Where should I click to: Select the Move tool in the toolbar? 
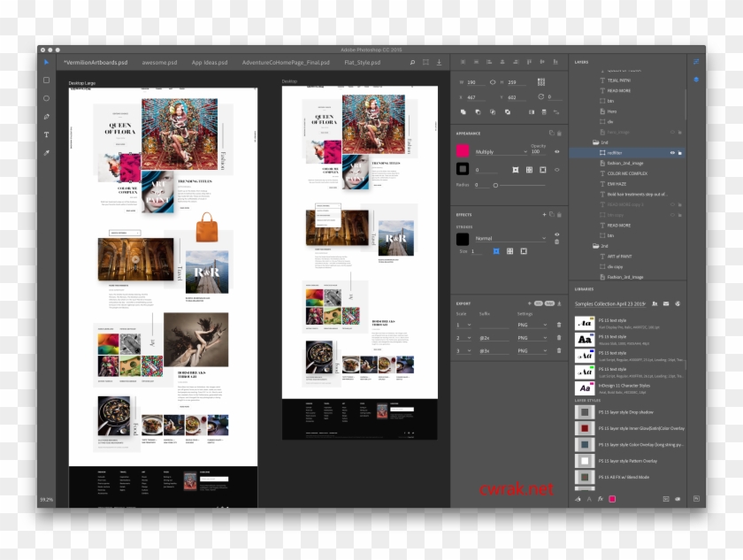pos(46,64)
